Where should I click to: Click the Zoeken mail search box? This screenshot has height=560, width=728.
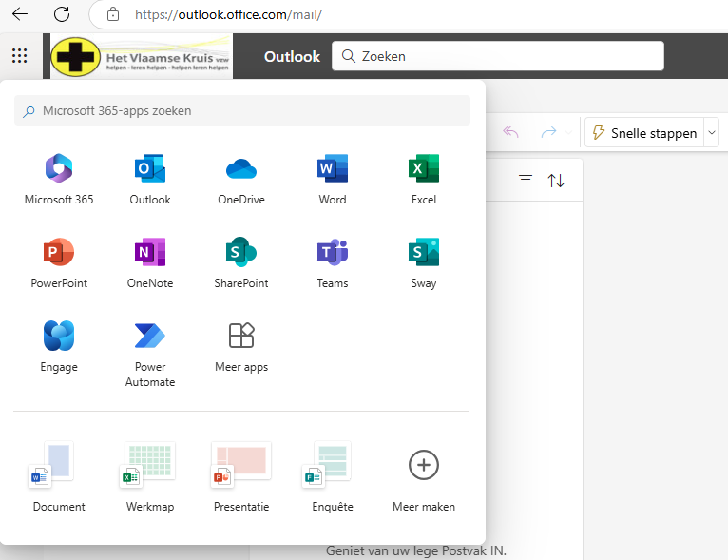pos(498,56)
